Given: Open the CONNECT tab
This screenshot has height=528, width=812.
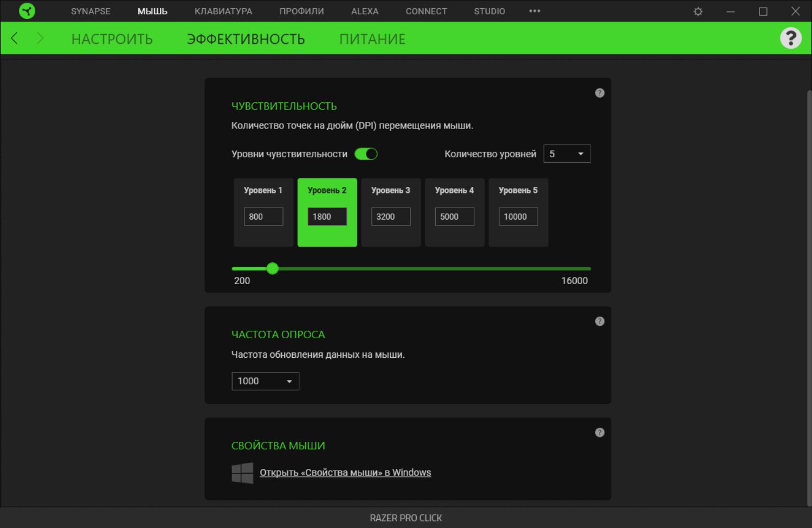Looking at the screenshot, I should point(426,11).
